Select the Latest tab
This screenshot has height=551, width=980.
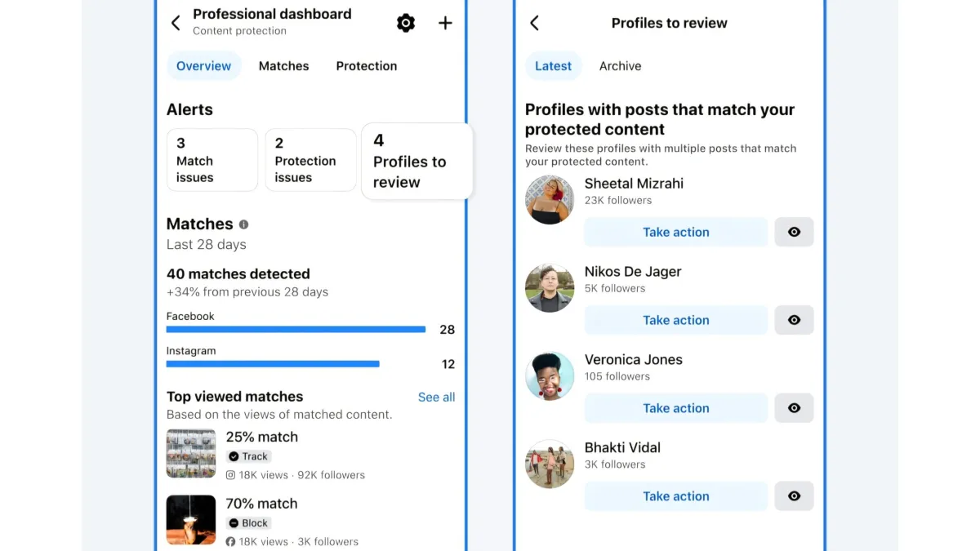point(553,66)
